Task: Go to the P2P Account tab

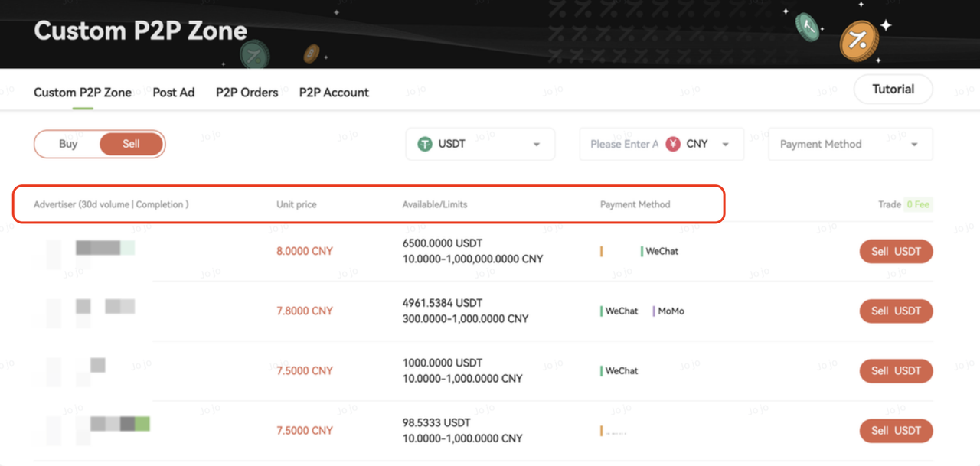Action: [x=334, y=93]
